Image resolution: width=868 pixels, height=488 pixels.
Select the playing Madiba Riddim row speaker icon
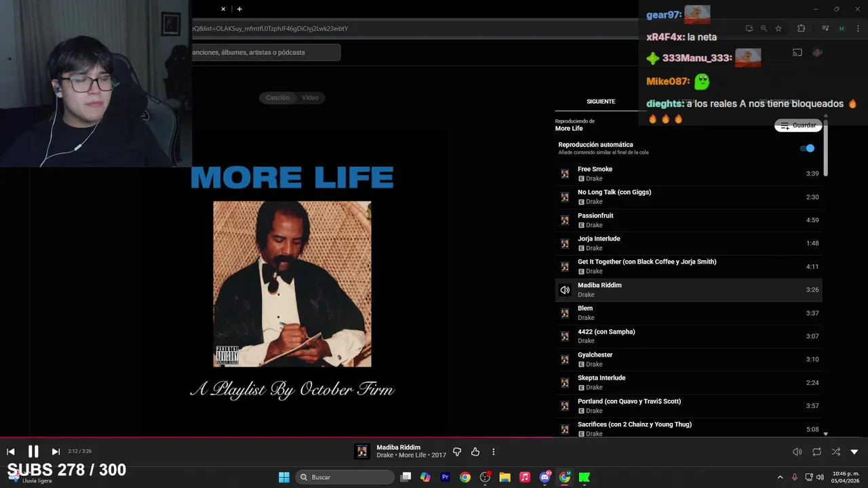[x=565, y=290]
